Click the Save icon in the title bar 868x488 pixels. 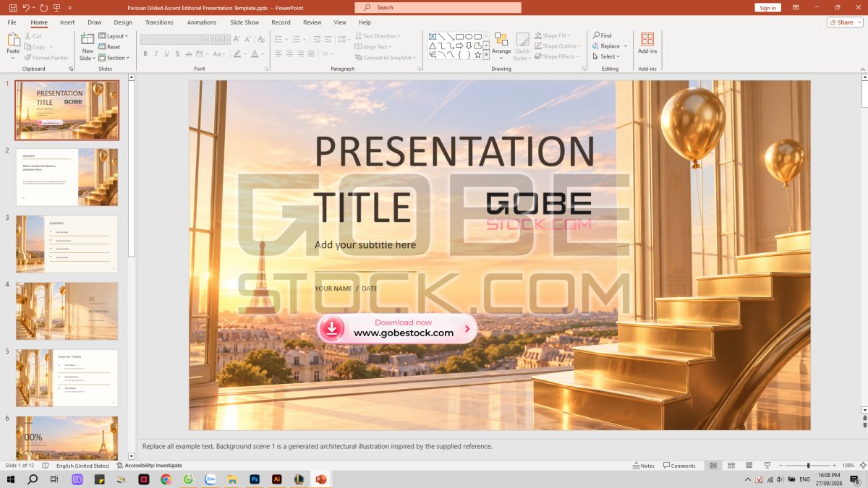click(13, 7)
